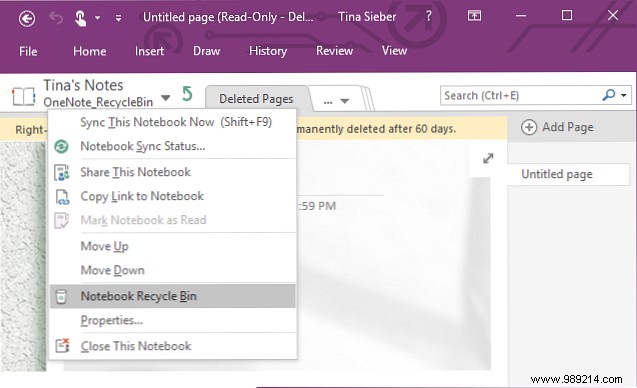Screen dimensions: 637x388
Task: Switch to the Draw ribbon tab
Action: 206,51
